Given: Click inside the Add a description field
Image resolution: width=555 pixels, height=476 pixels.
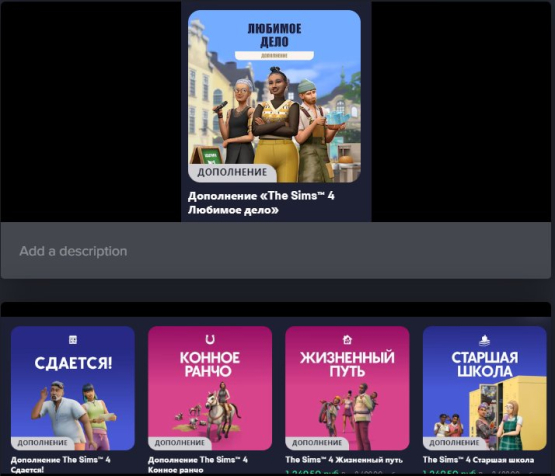Looking at the screenshot, I should (276, 251).
